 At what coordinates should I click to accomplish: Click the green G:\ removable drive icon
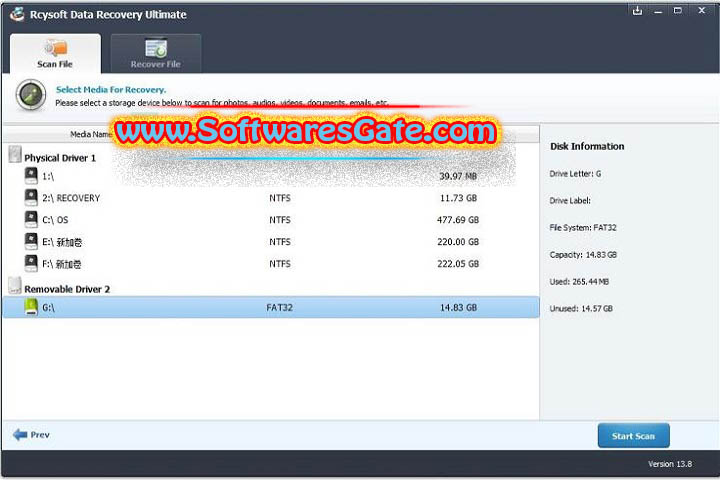[x=31, y=307]
